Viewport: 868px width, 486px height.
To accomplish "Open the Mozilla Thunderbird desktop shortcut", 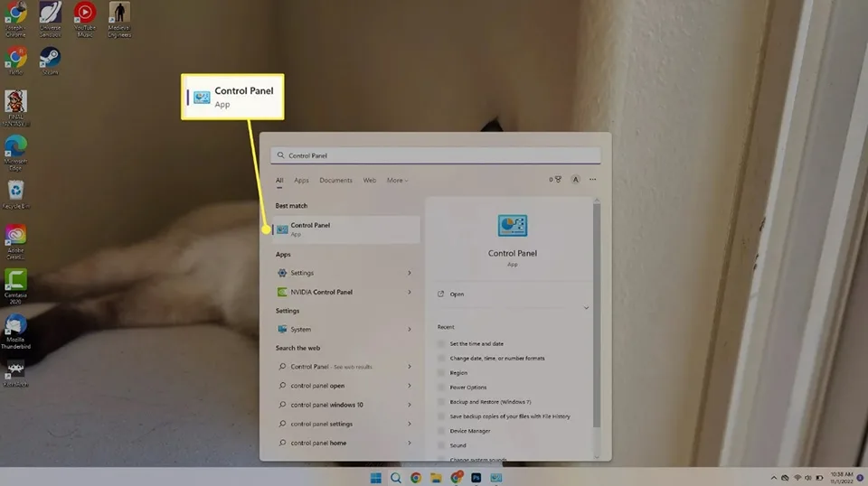I will click(x=15, y=332).
